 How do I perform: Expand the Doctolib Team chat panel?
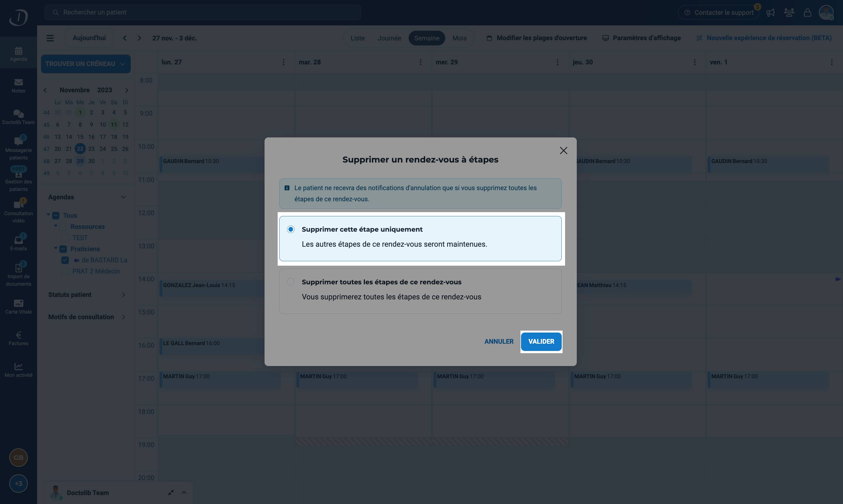(184, 493)
